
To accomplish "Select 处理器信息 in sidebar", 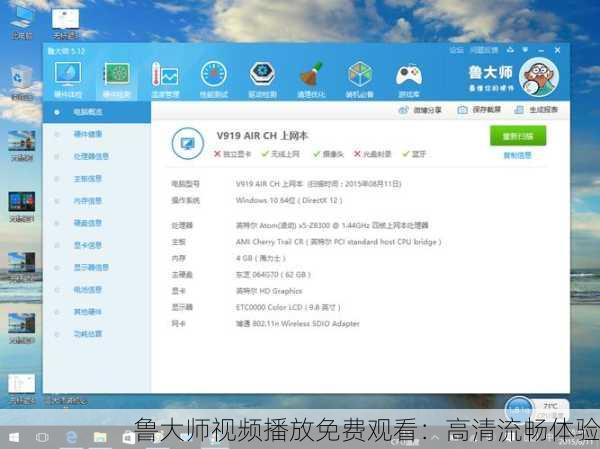I will click(x=91, y=156).
